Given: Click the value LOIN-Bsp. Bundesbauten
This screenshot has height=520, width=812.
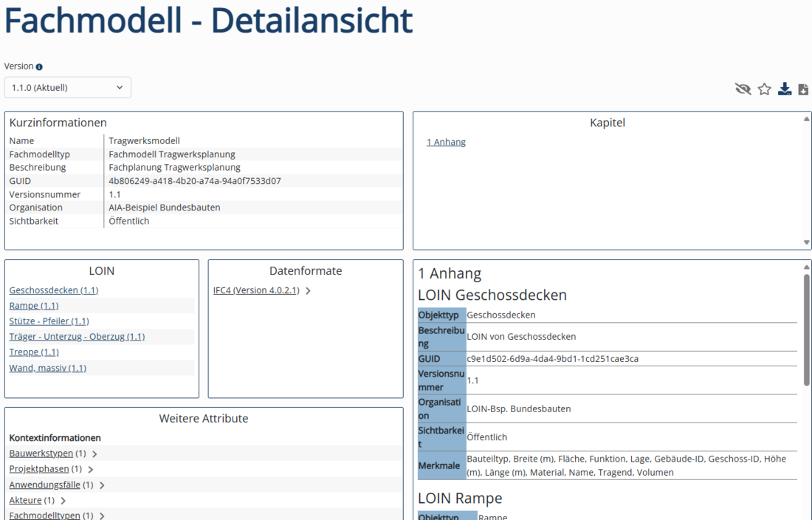Looking at the screenshot, I should coord(518,408).
